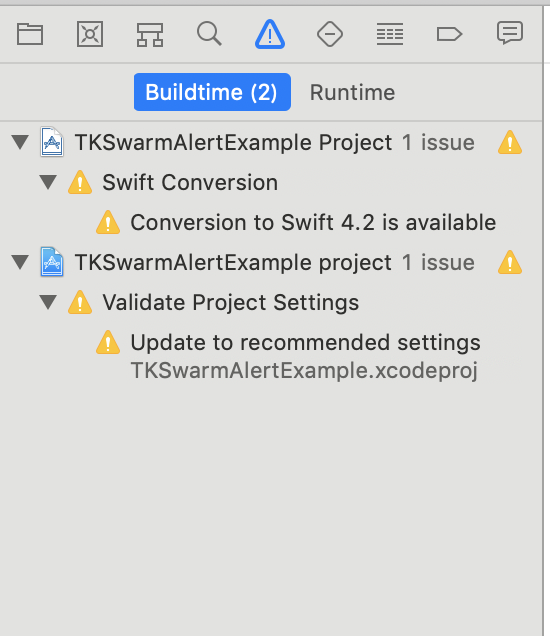Collapse the lowercase TKSwarmAlertExample project group
The image size is (550, 636).
point(20,262)
